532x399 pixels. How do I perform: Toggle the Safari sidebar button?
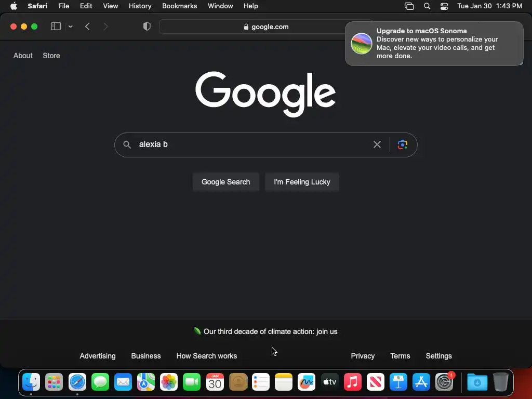click(56, 26)
